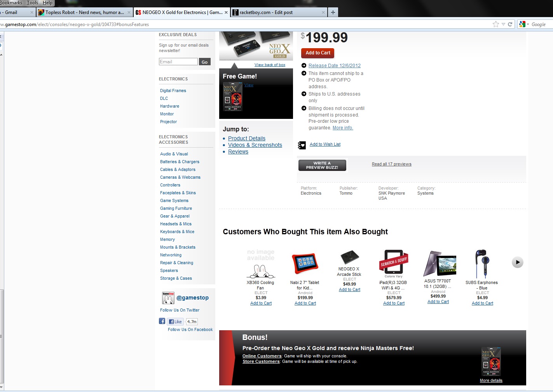
Task: Open Storage & Cases link
Action: 176,278
